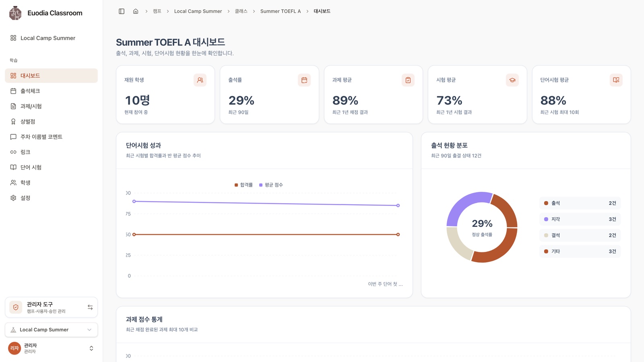Open 설정 in the sidebar
644x362 pixels.
point(51,198)
